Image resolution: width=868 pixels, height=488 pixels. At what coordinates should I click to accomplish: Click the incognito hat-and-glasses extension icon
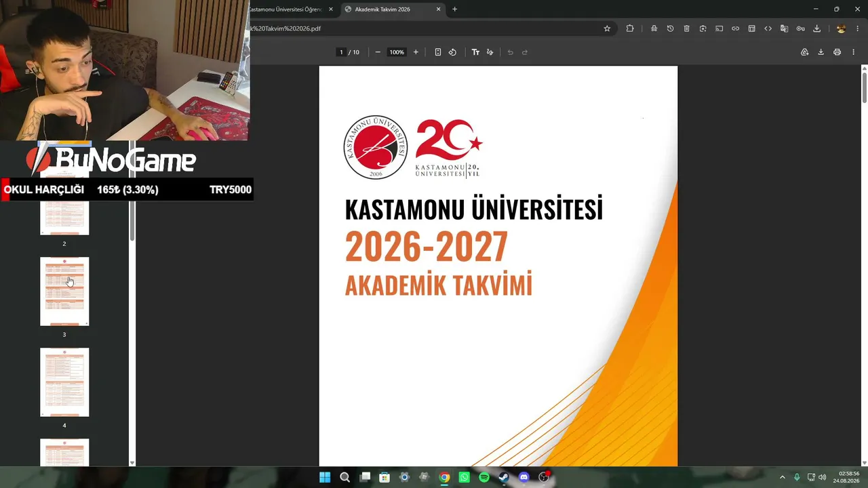click(x=654, y=28)
